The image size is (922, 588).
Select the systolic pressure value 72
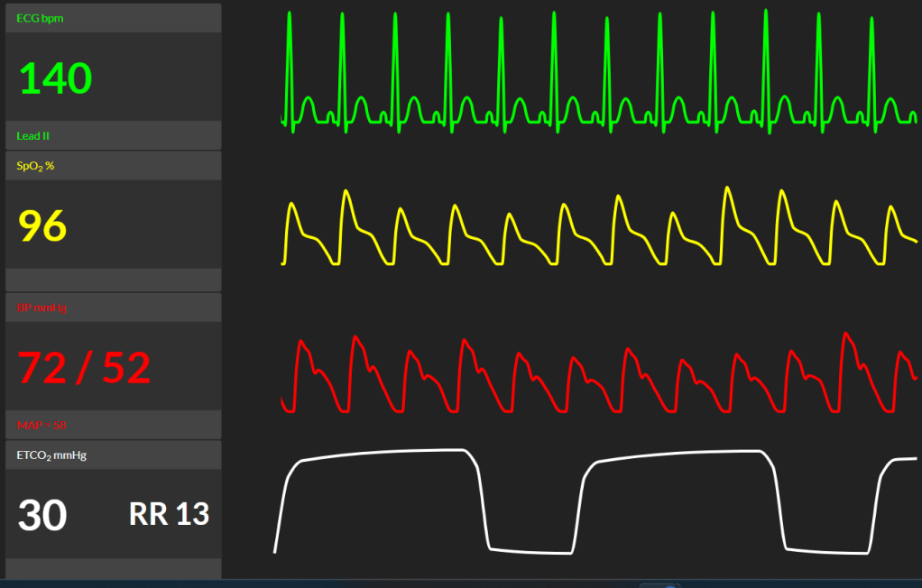click(x=42, y=367)
